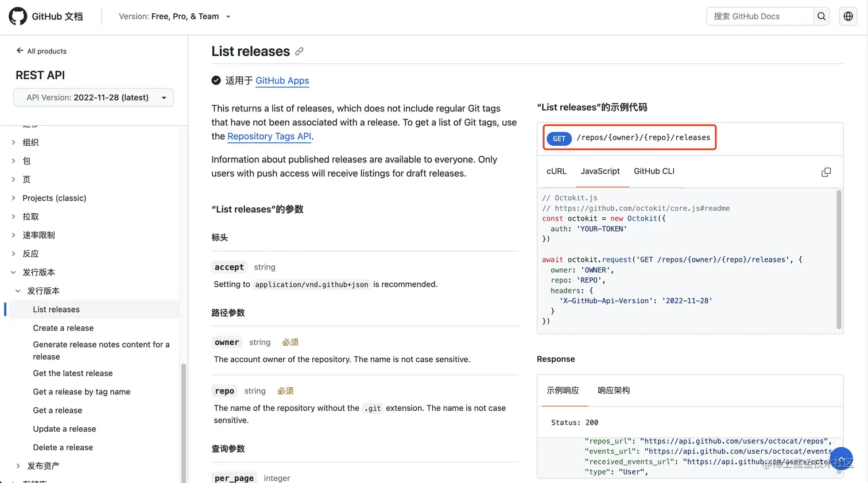Click the .git extension code text
The width and height of the screenshot is (868, 483).
coord(373,408)
